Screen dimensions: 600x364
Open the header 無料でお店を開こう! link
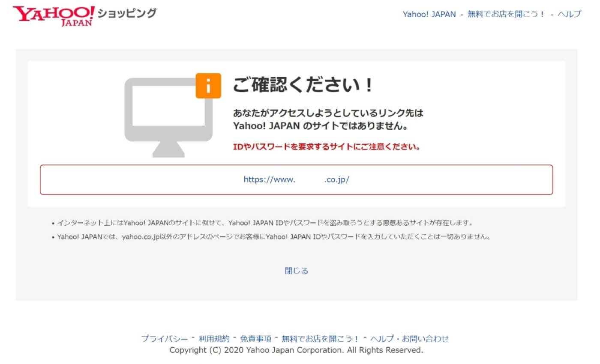point(506,14)
